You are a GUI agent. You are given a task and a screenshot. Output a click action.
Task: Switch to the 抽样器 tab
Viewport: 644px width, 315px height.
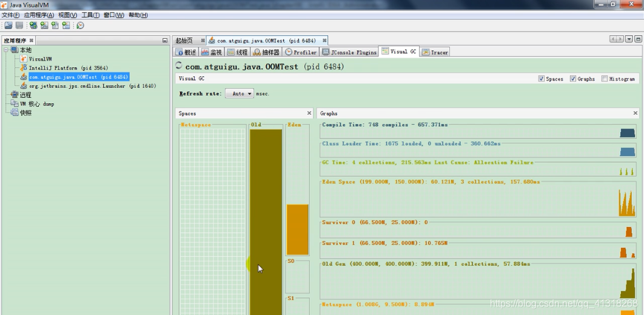(x=267, y=52)
